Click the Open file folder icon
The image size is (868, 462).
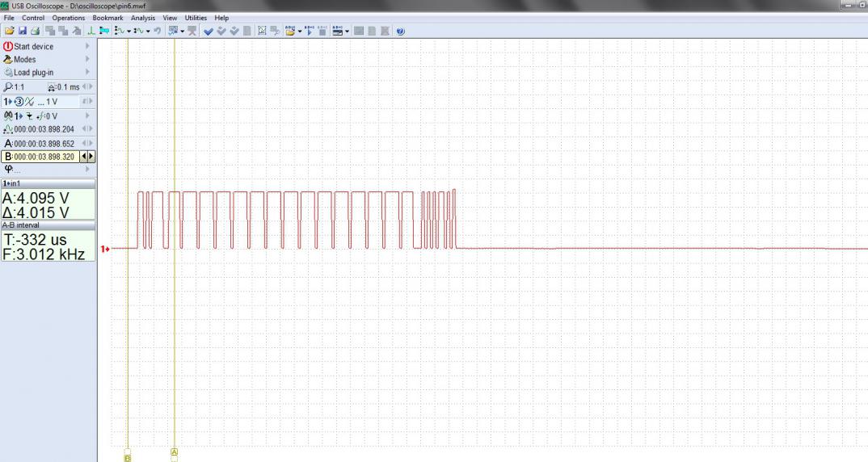click(10, 31)
